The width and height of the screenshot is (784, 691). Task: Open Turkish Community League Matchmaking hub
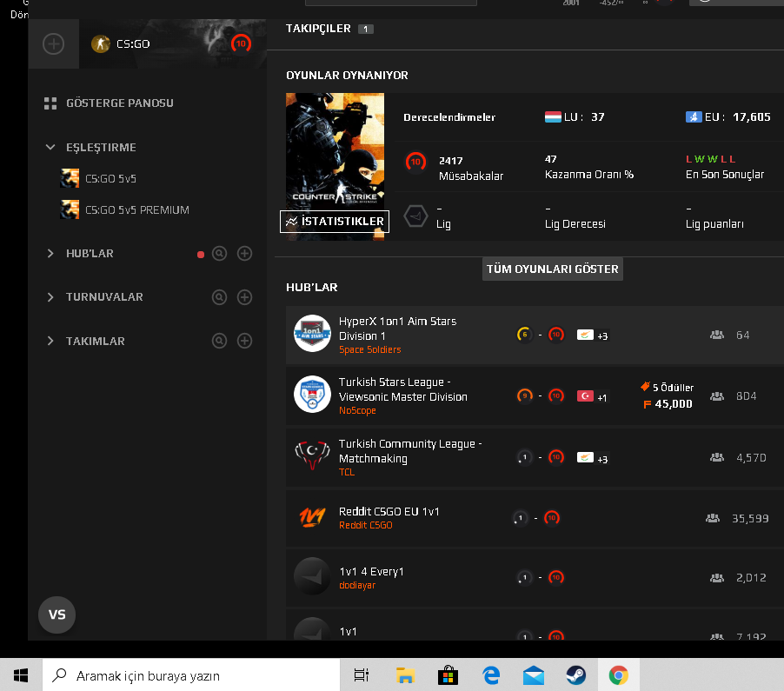tap(410, 451)
